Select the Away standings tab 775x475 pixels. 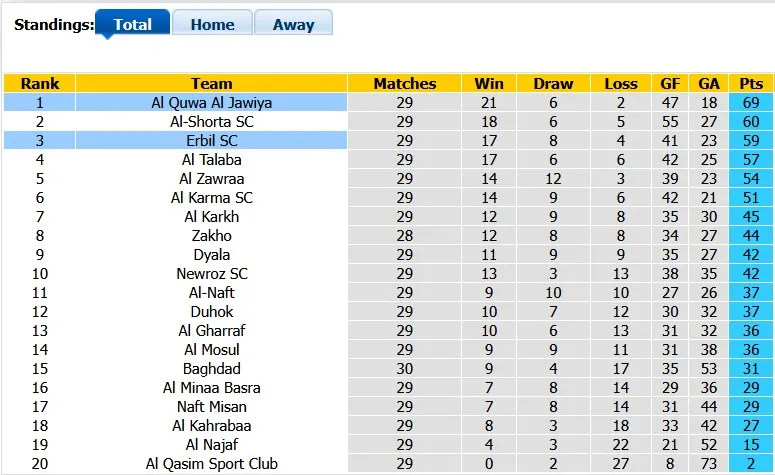click(293, 25)
